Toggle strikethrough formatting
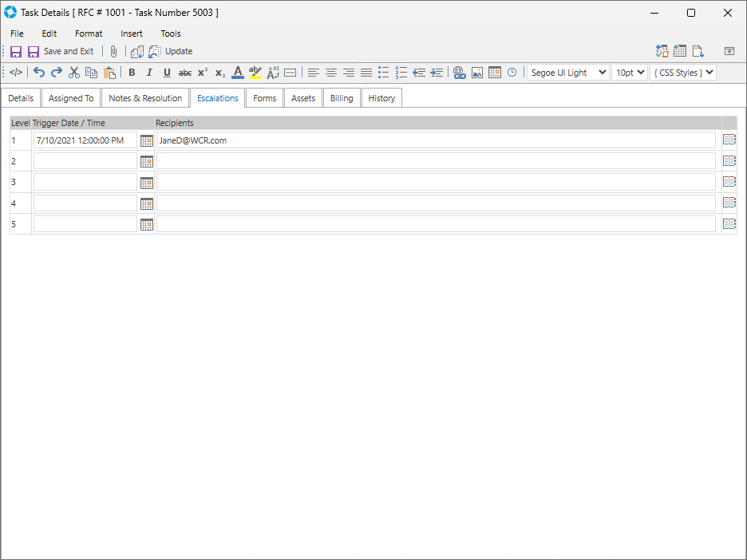Screen dimensions: 747x560 click(184, 73)
